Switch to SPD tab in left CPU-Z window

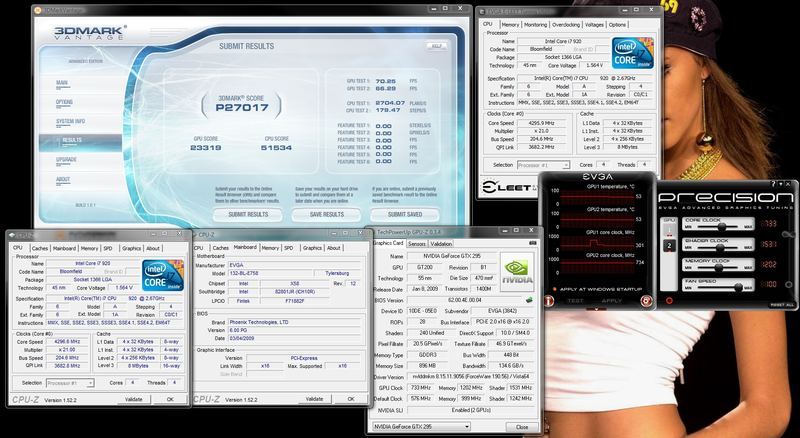(x=108, y=248)
